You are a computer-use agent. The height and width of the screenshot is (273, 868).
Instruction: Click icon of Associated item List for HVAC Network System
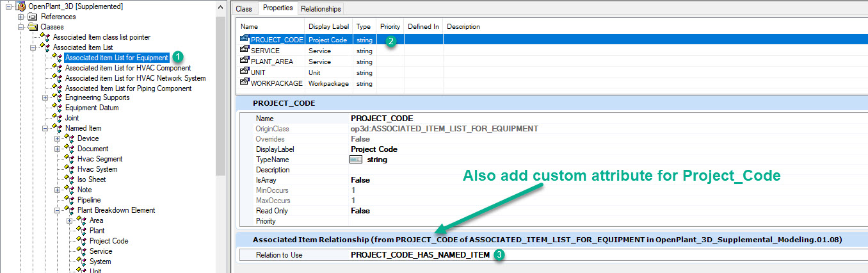click(x=57, y=78)
